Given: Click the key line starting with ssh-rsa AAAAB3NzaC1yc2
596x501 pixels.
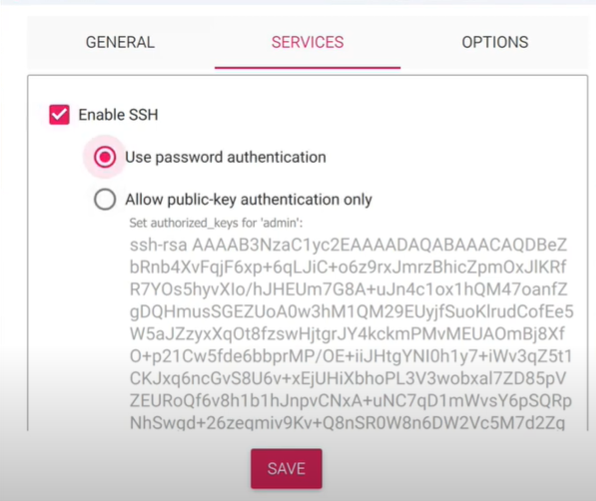Looking at the screenshot, I should click(348, 245).
